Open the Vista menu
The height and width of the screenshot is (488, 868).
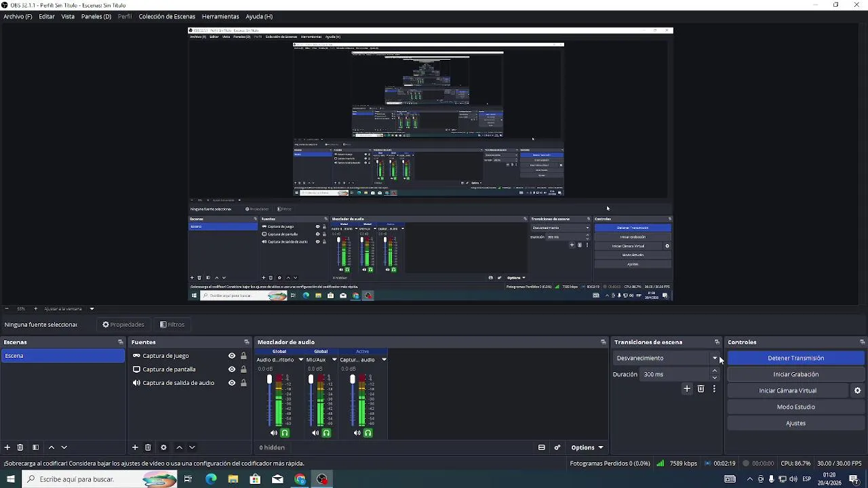pyautogui.click(x=68, y=16)
